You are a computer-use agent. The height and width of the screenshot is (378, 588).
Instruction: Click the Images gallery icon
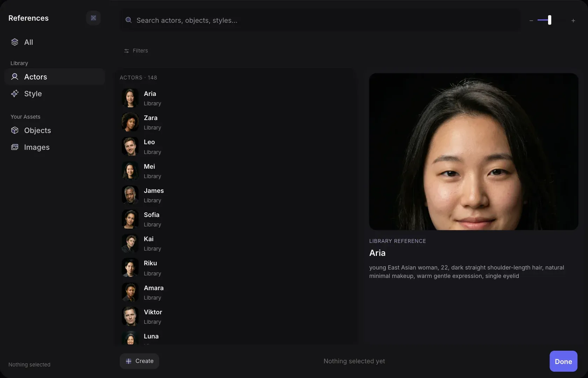[15, 147]
